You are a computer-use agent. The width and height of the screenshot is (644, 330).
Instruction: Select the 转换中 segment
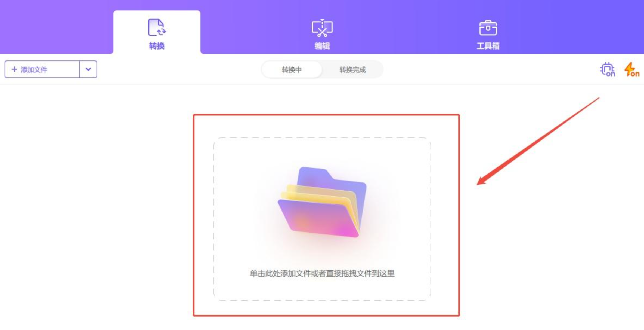point(292,70)
